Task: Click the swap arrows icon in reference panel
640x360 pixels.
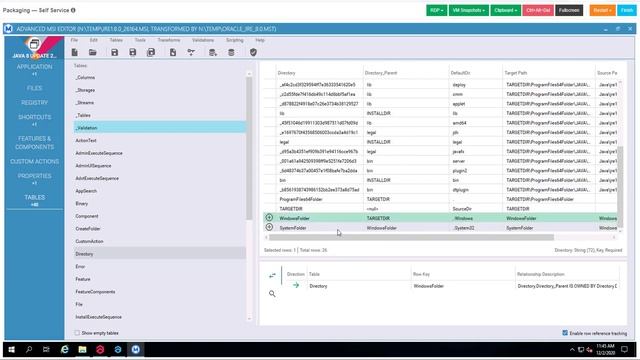Action: 272,276
